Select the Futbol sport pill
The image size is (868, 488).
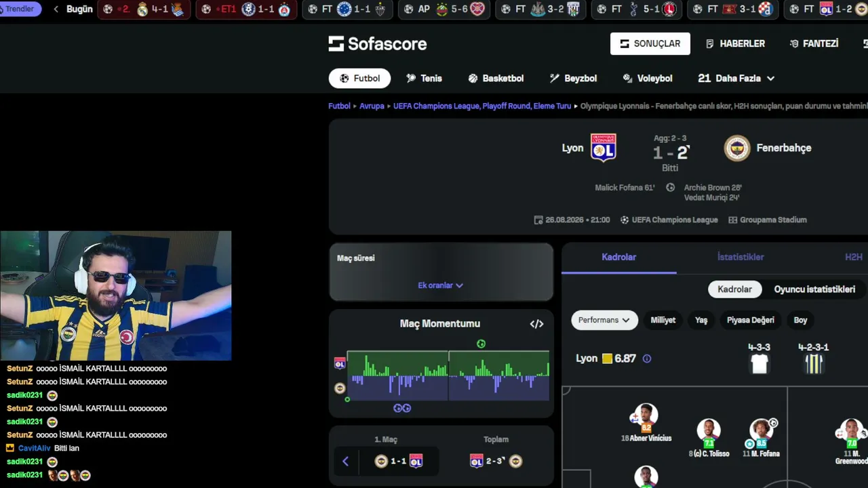point(359,79)
